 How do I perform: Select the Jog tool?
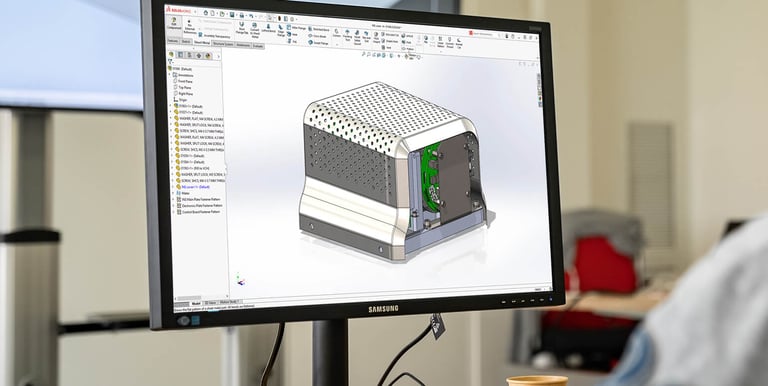291,41
